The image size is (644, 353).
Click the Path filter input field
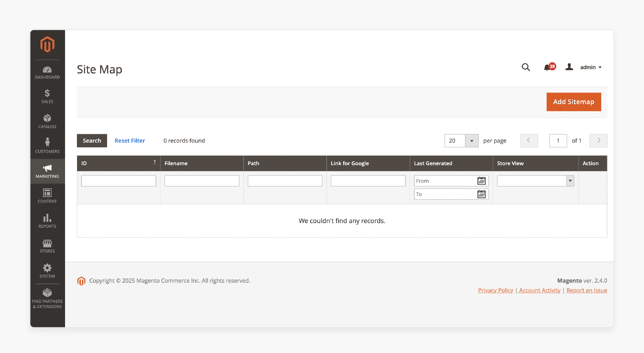(285, 181)
